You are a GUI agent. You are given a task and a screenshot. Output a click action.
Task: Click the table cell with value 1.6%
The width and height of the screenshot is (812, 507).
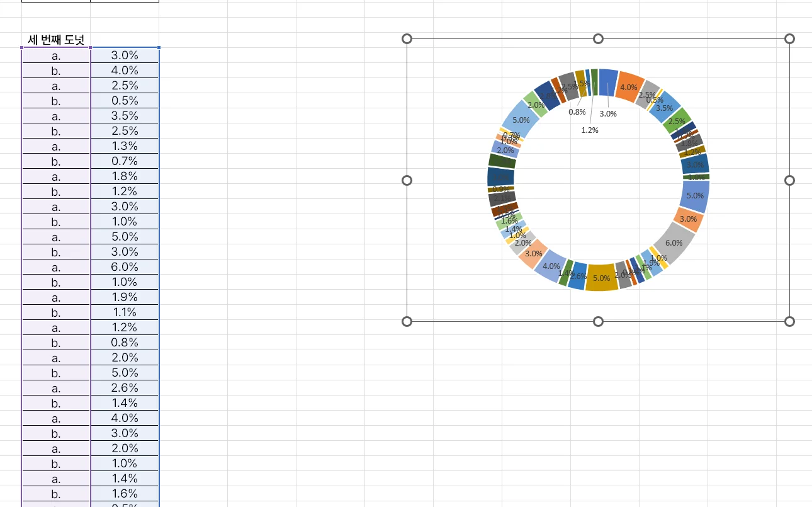point(125,494)
